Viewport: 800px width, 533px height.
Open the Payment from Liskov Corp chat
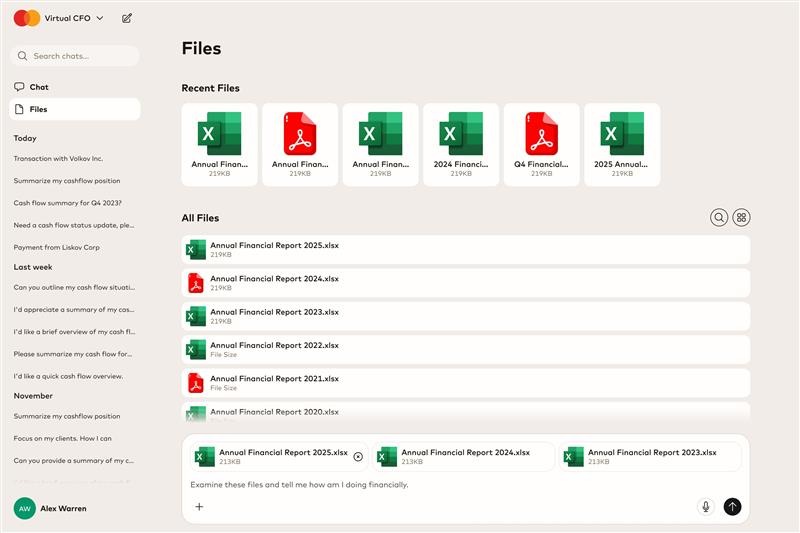click(x=57, y=247)
